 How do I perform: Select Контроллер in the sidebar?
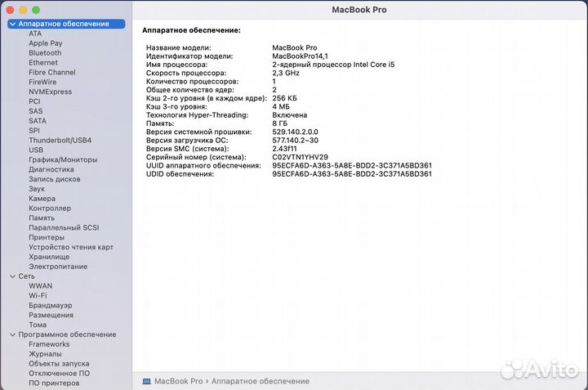[50, 208]
